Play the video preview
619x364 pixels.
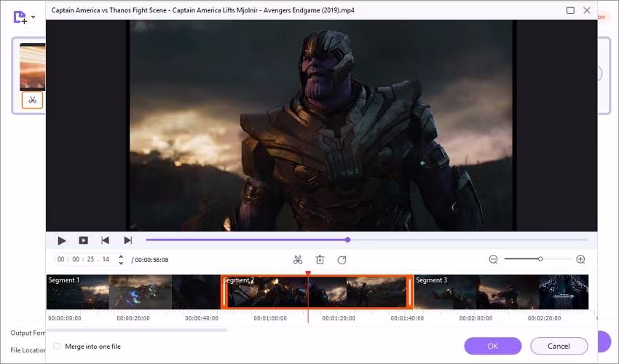pyautogui.click(x=62, y=240)
